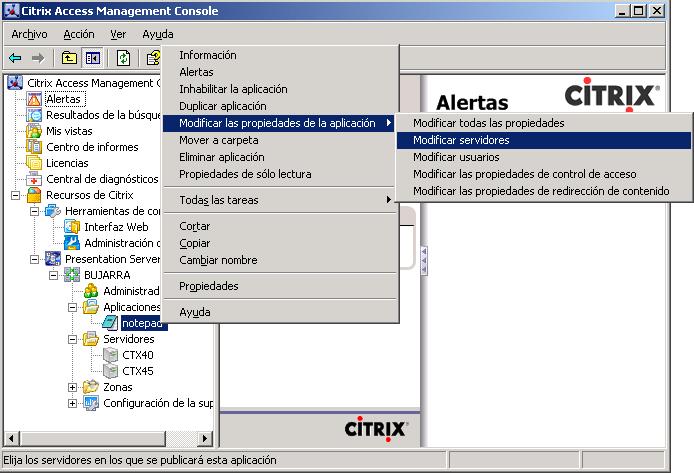The height and width of the screenshot is (473, 694).
Task: Select Cortar in the context menu
Action: 281,226
